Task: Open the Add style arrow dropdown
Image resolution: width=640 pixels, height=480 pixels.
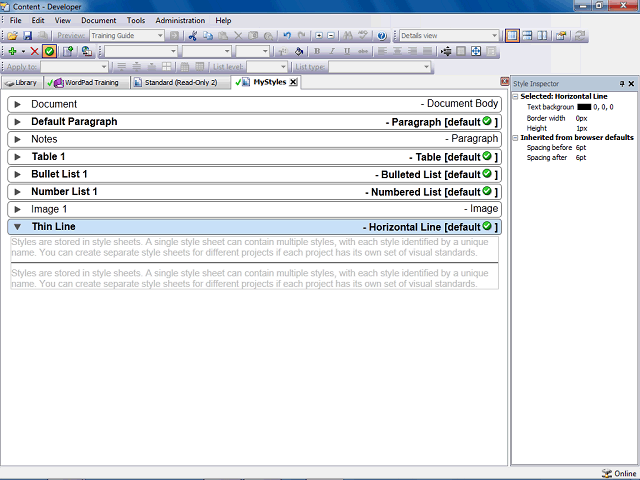Action: 23,51
